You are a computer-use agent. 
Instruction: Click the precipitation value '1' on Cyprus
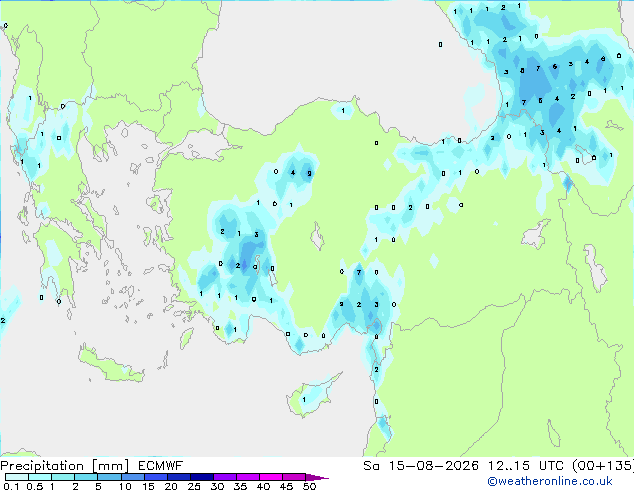(x=304, y=400)
